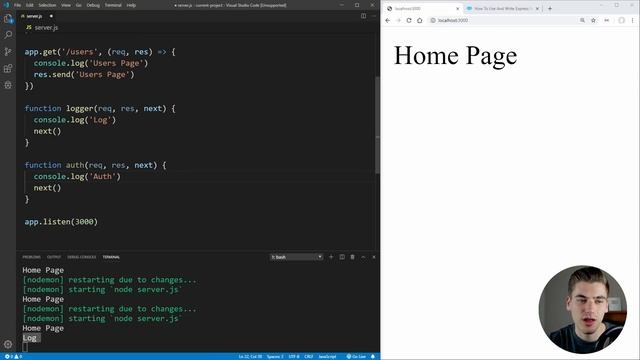This screenshot has width=640, height=360.
Task: Change CRLF end of line setting
Action: pyautogui.click(x=309, y=356)
